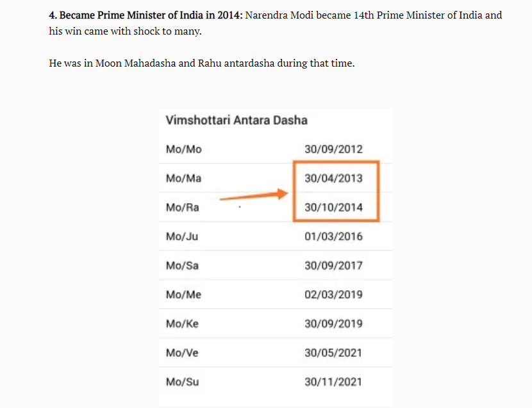532x408 pixels.
Task: Click the date 30/09/2017
Action: (333, 266)
